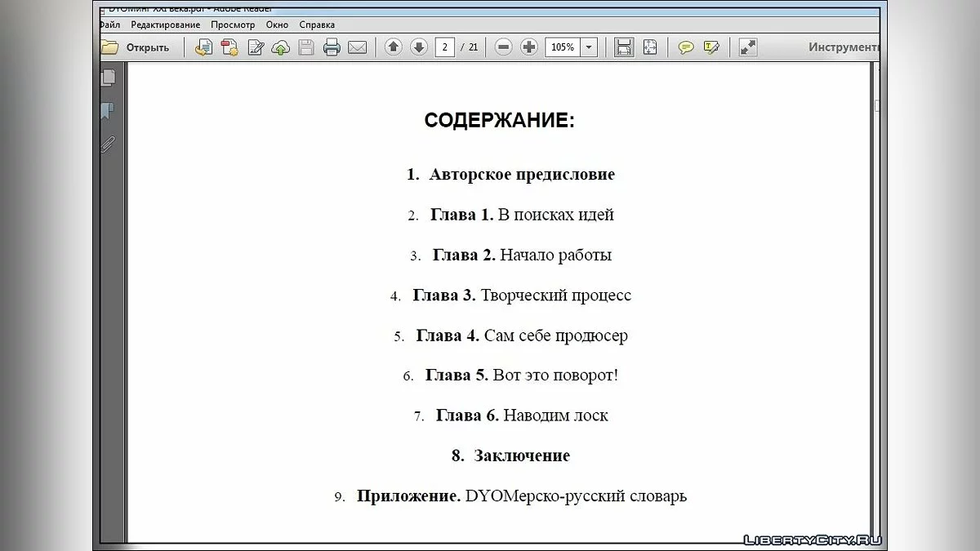The image size is (980, 551).
Task: Open the Просмотр menu
Action: click(233, 24)
